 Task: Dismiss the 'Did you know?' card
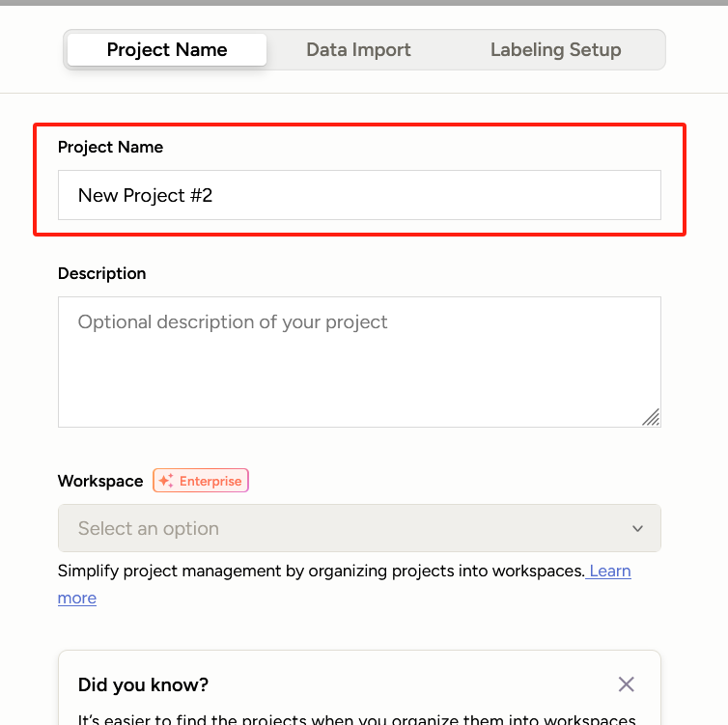(627, 684)
